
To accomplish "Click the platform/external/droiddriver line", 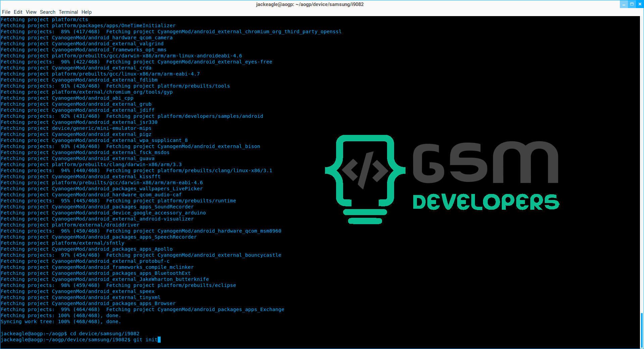I will click(70, 225).
